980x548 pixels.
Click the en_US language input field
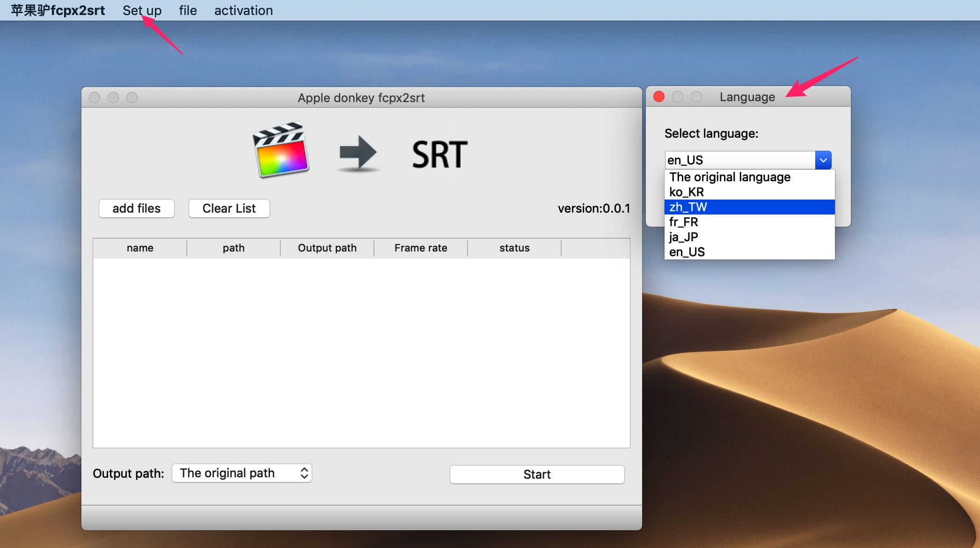pos(740,160)
